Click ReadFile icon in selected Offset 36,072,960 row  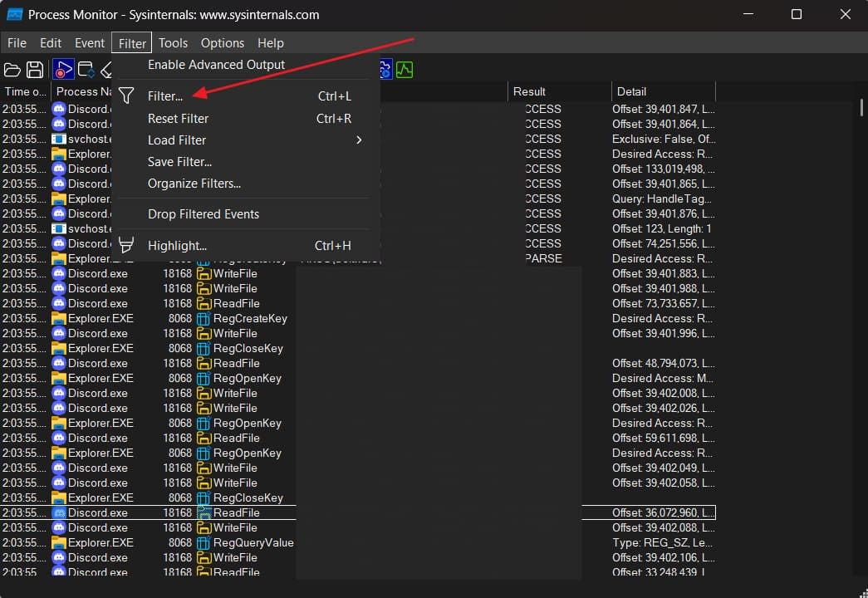click(204, 512)
